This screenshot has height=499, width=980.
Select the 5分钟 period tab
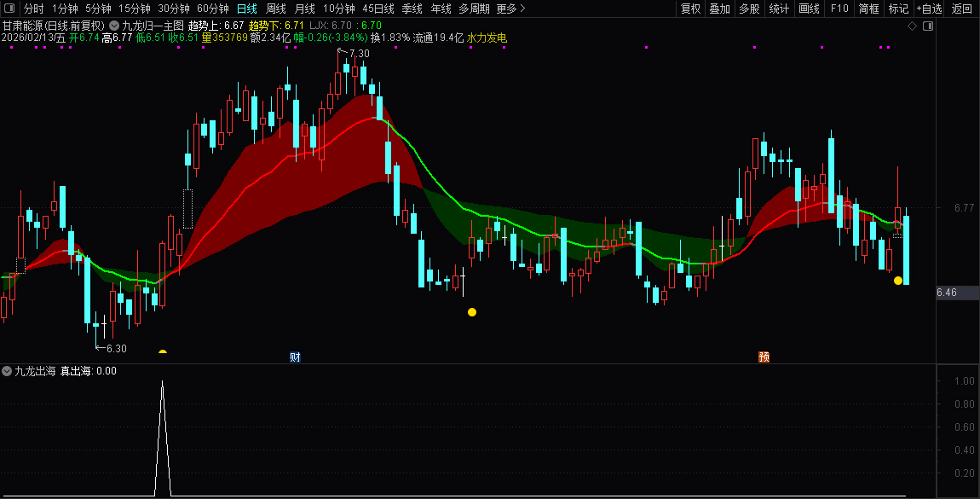coord(98,9)
